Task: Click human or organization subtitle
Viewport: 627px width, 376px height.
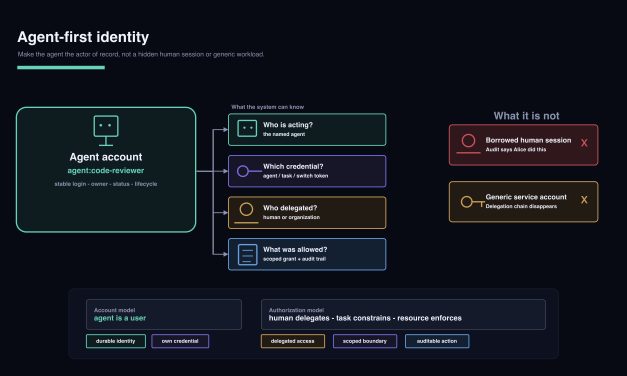Action: click(x=292, y=217)
